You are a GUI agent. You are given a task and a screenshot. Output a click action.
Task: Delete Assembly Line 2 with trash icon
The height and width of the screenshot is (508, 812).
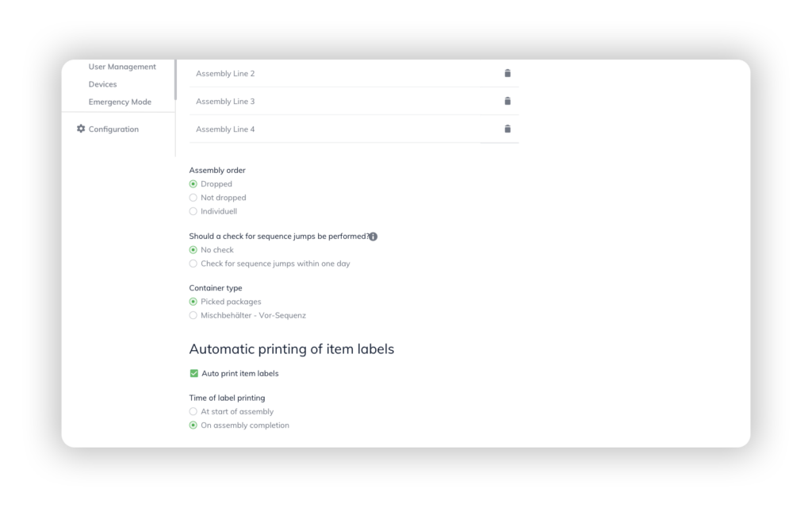click(x=507, y=73)
